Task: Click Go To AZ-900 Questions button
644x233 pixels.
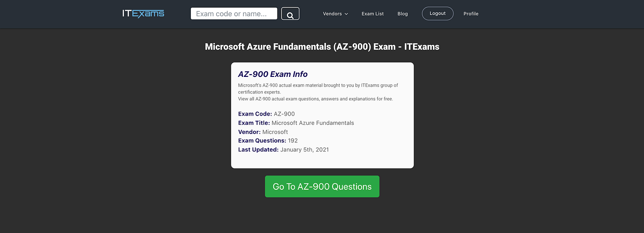Action: [x=322, y=186]
